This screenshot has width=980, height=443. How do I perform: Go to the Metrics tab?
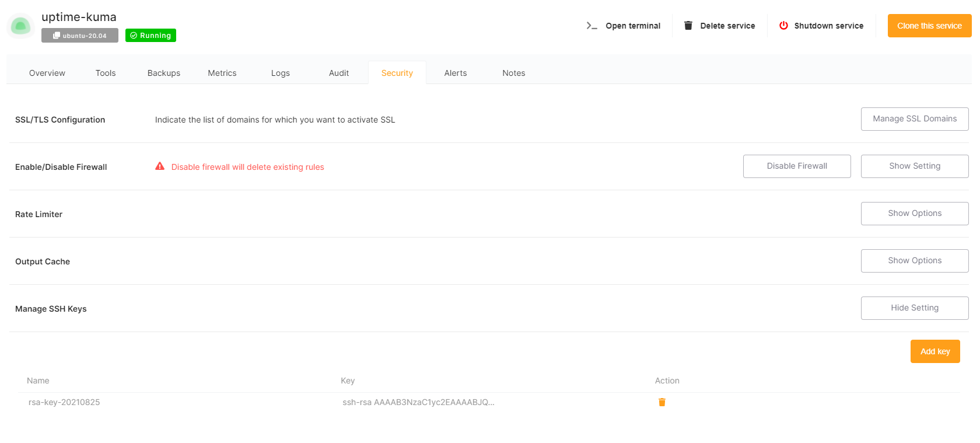[222, 73]
